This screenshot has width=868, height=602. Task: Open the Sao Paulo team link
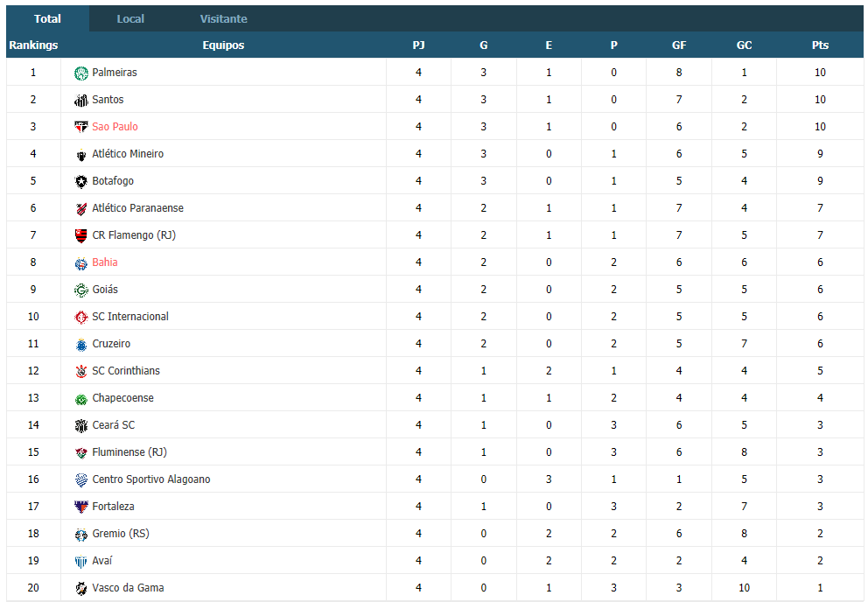(x=115, y=127)
